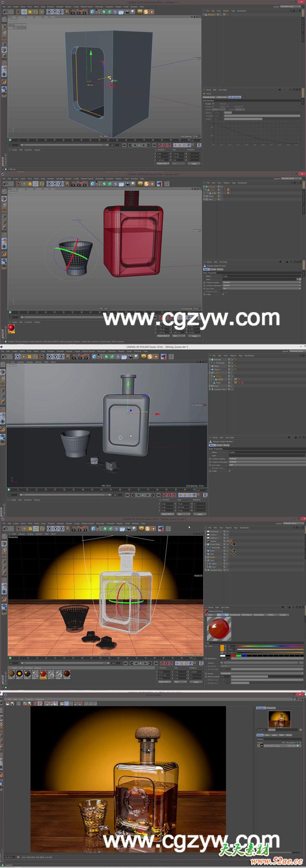Open the Visible in Editor dropdown in the red bottle window

coord(262,282)
